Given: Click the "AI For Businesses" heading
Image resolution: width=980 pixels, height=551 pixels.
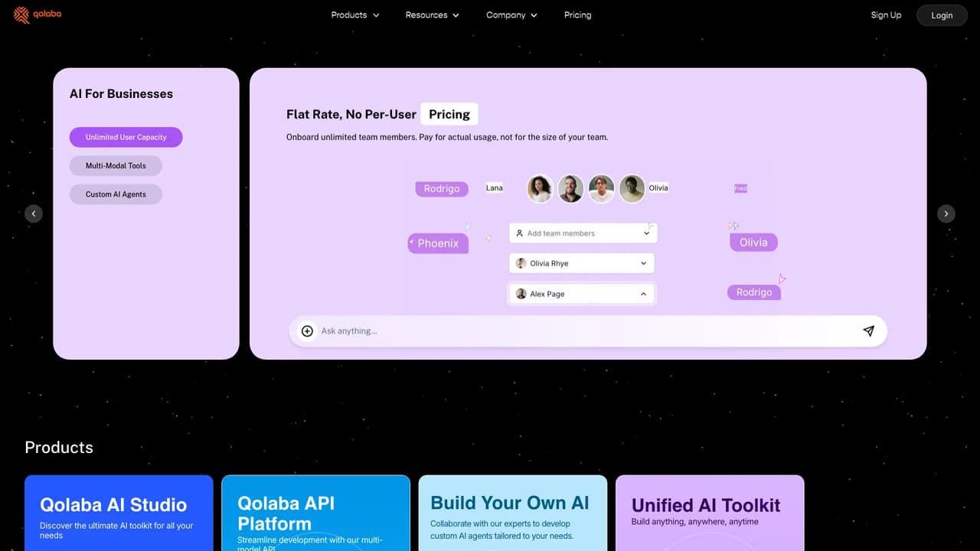Looking at the screenshot, I should [x=121, y=94].
